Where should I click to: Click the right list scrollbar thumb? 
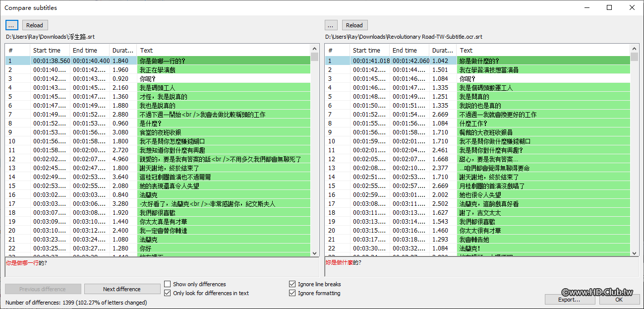[635, 57]
